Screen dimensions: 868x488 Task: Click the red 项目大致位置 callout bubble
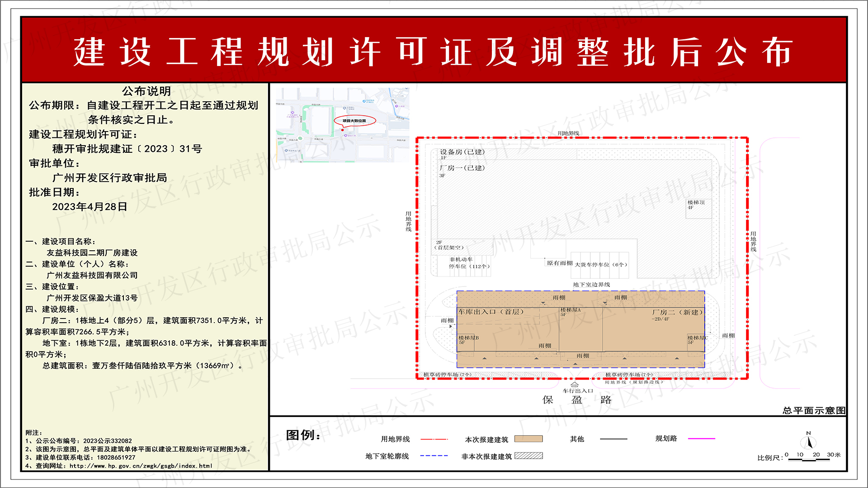(x=355, y=120)
